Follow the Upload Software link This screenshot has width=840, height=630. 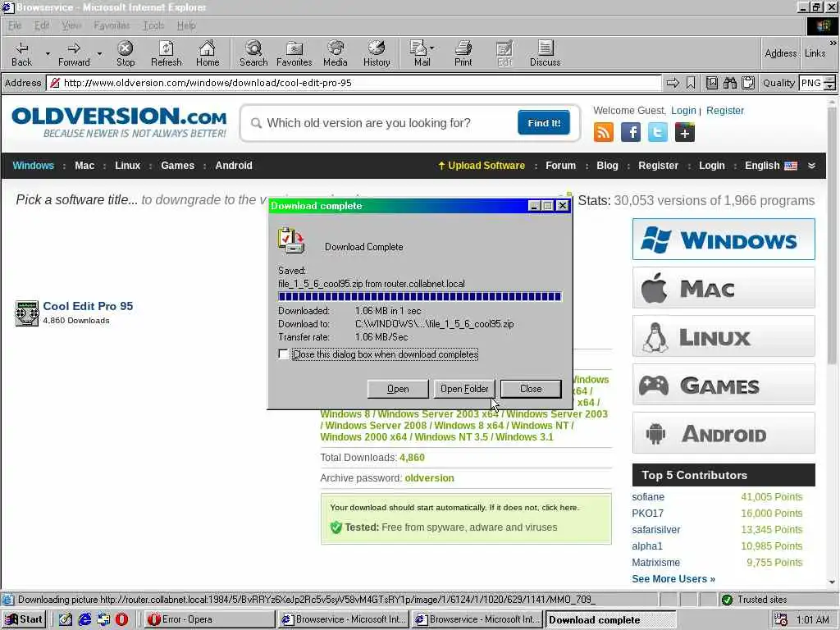(481, 166)
